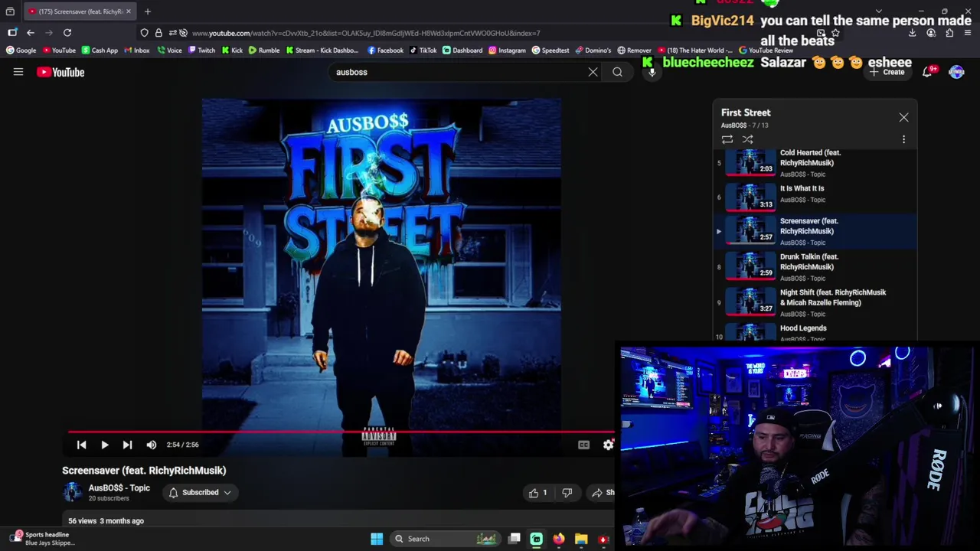The width and height of the screenshot is (980, 551).
Task: Open the Instagram bookmark
Action: [x=507, y=51]
